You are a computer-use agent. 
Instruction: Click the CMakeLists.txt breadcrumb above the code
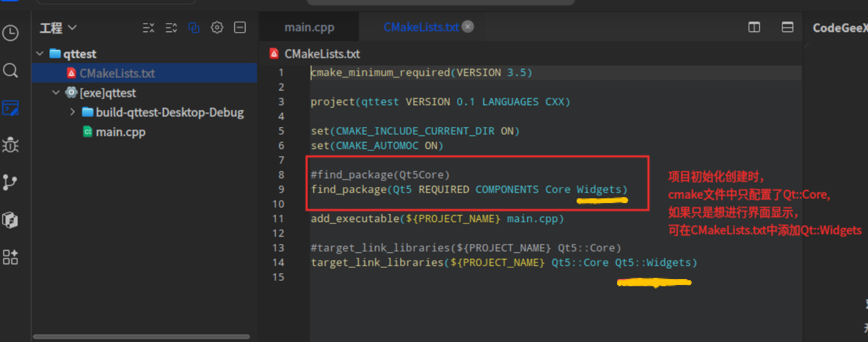coord(322,54)
